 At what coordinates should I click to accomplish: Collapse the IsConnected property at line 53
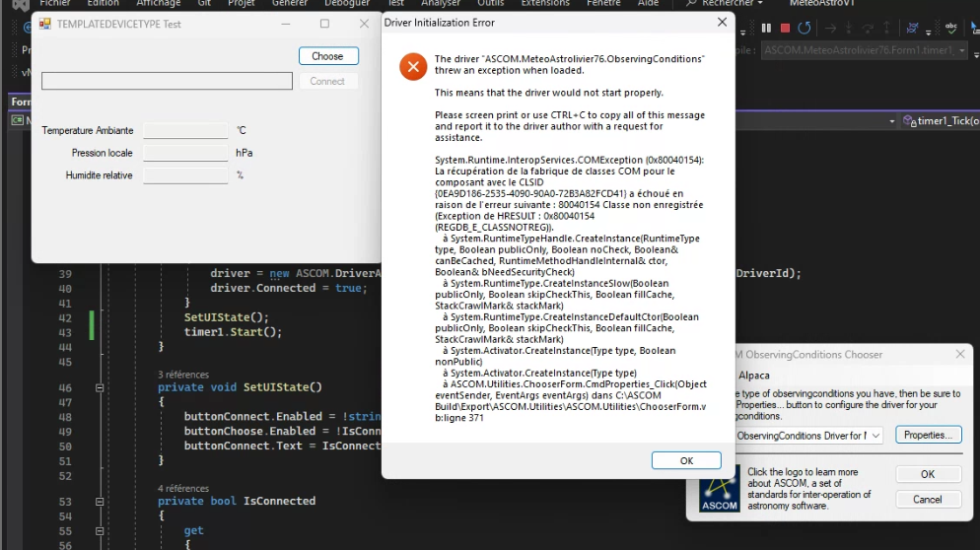pyautogui.click(x=100, y=502)
